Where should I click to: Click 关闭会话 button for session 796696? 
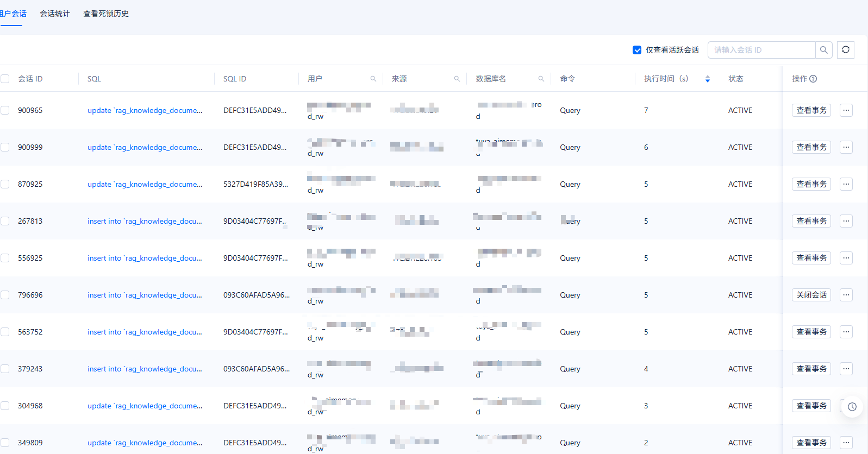point(811,295)
